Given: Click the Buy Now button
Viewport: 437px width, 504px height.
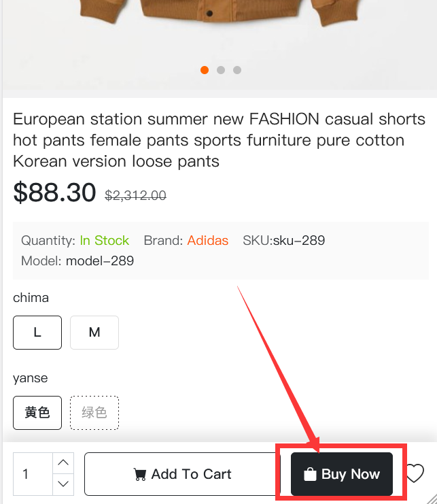Looking at the screenshot, I should coord(342,474).
